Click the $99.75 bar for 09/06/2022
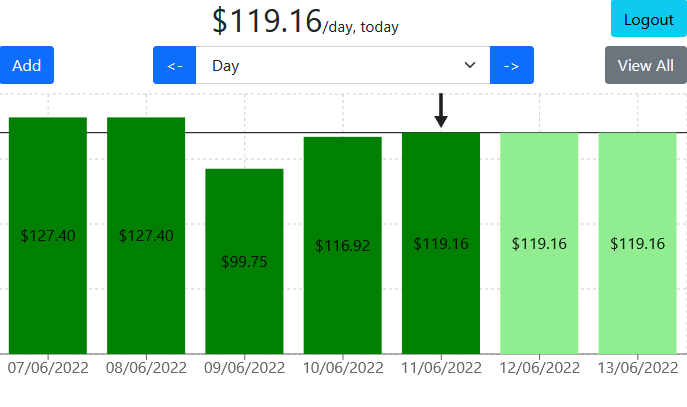This screenshot has height=407, width=687. pyautogui.click(x=244, y=261)
